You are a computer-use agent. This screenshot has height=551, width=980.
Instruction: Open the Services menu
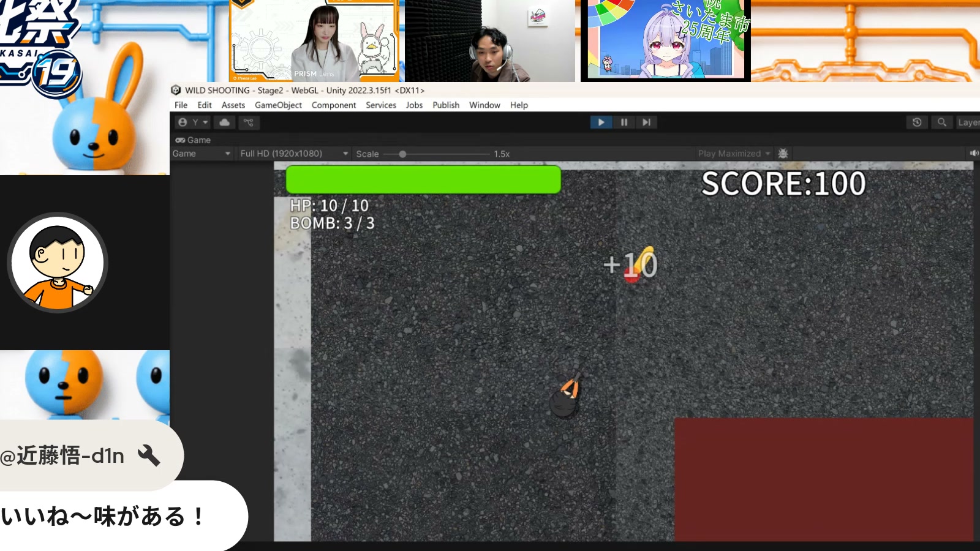point(381,105)
